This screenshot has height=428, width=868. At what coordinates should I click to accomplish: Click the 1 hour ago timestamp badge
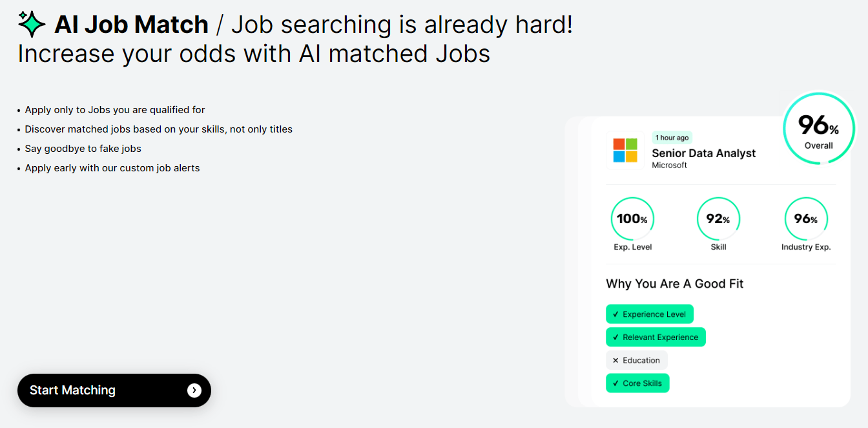672,137
